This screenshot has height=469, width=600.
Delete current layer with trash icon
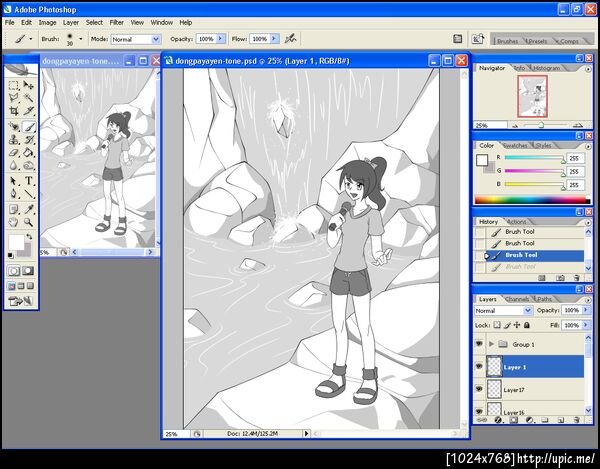point(577,420)
